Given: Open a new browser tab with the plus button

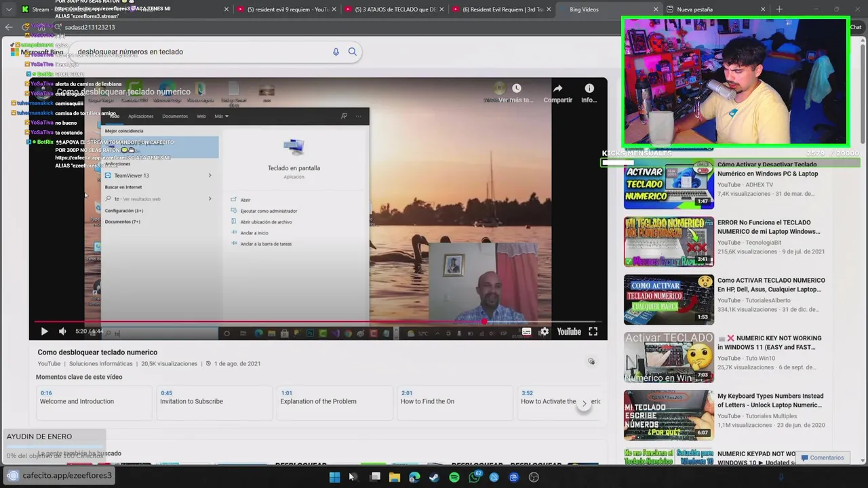Looking at the screenshot, I should (779, 9).
